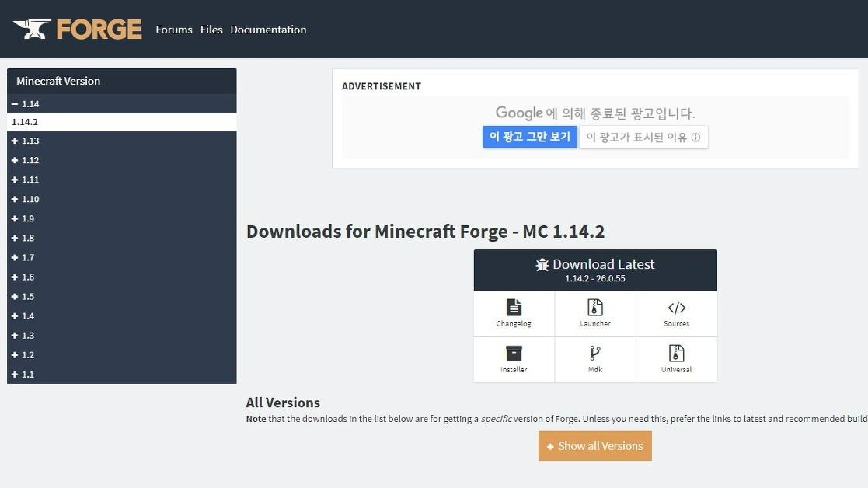Viewport: 868px width, 488px height.
Task: Download the Launcher zip icon
Action: point(595,308)
